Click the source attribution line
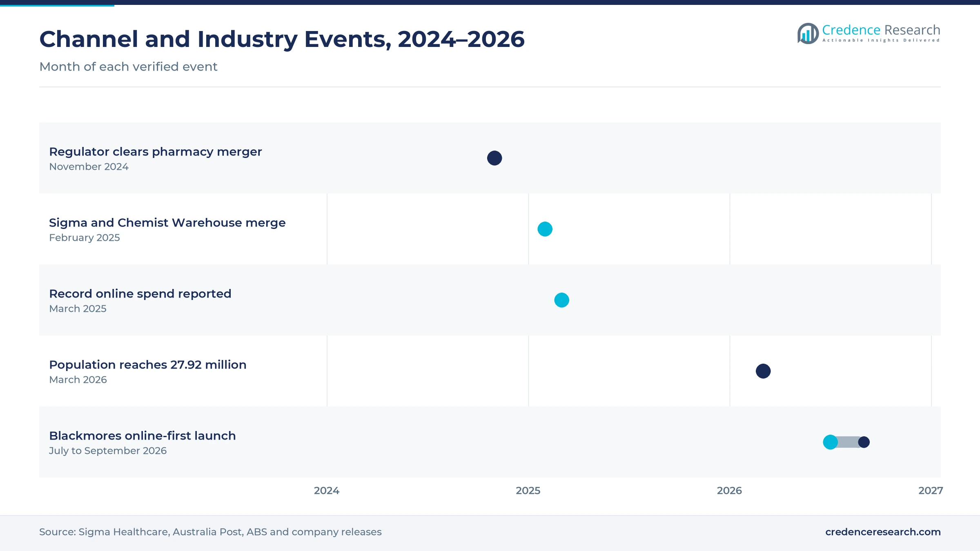Image resolution: width=980 pixels, height=551 pixels. coord(210,532)
